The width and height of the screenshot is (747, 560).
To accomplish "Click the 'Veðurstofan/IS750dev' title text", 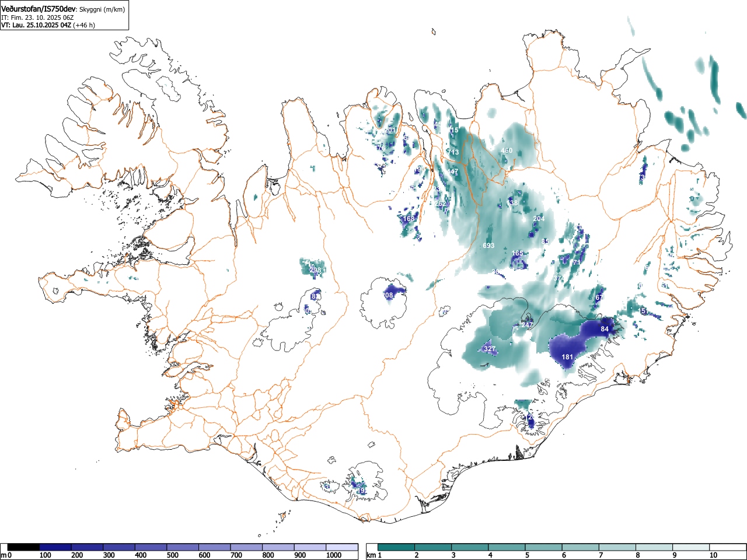I will [x=39, y=9].
